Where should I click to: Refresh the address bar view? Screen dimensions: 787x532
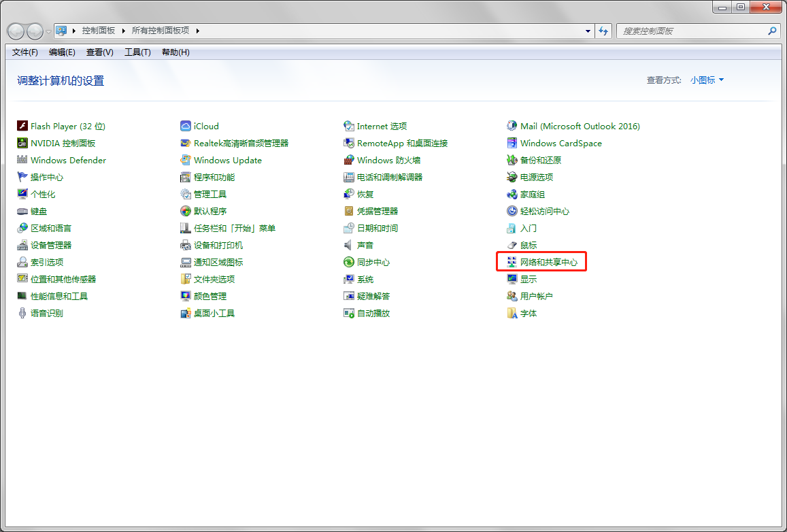click(x=603, y=31)
